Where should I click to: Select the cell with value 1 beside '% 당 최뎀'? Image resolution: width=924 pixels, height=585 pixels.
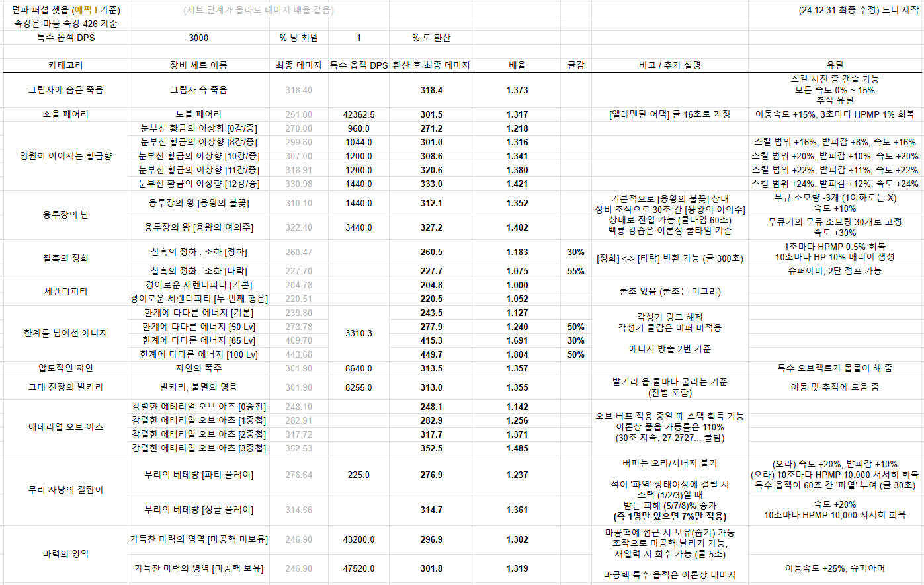[358, 38]
